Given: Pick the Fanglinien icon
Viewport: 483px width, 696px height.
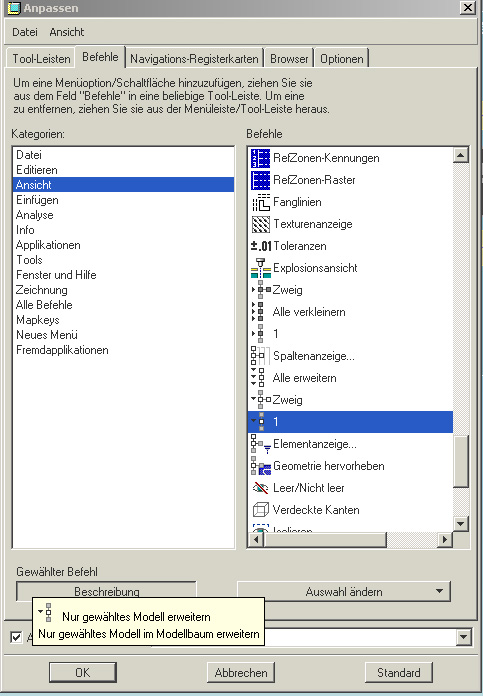Looking at the screenshot, I should pos(261,202).
